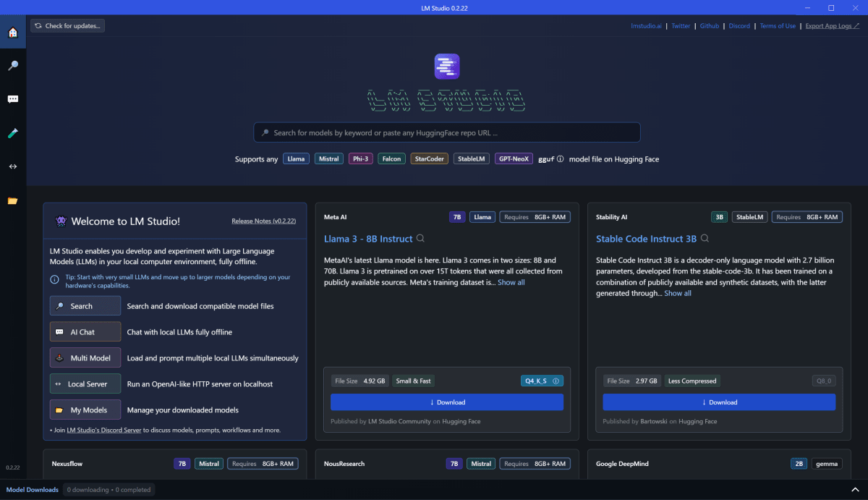Viewport: 868px width, 500px height.
Task: Click the Q4_K_S quantization info badge
Action: tap(542, 381)
